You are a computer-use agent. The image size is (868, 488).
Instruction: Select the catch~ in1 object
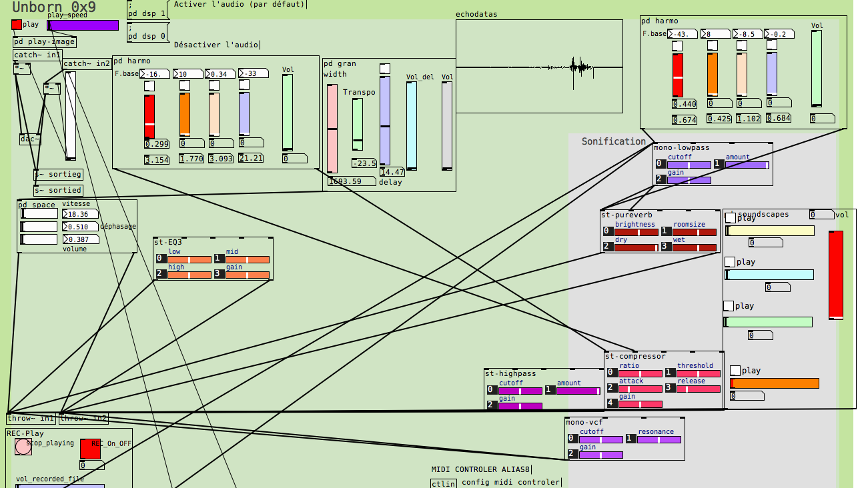[x=37, y=55]
